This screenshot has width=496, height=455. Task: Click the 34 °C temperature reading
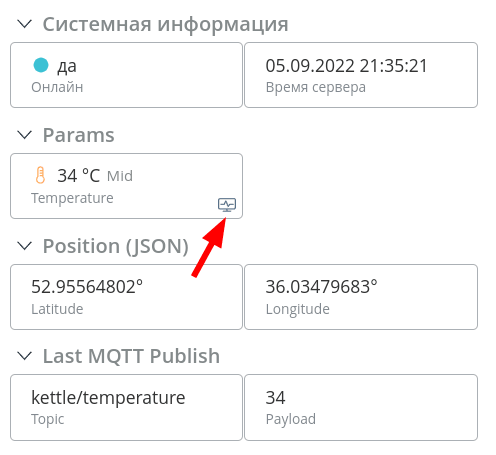coord(78,176)
